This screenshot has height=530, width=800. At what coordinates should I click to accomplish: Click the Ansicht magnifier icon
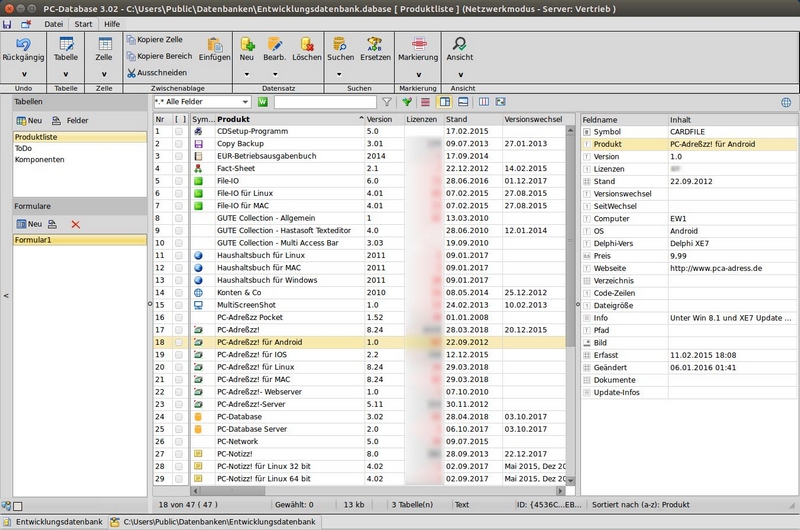click(459, 44)
